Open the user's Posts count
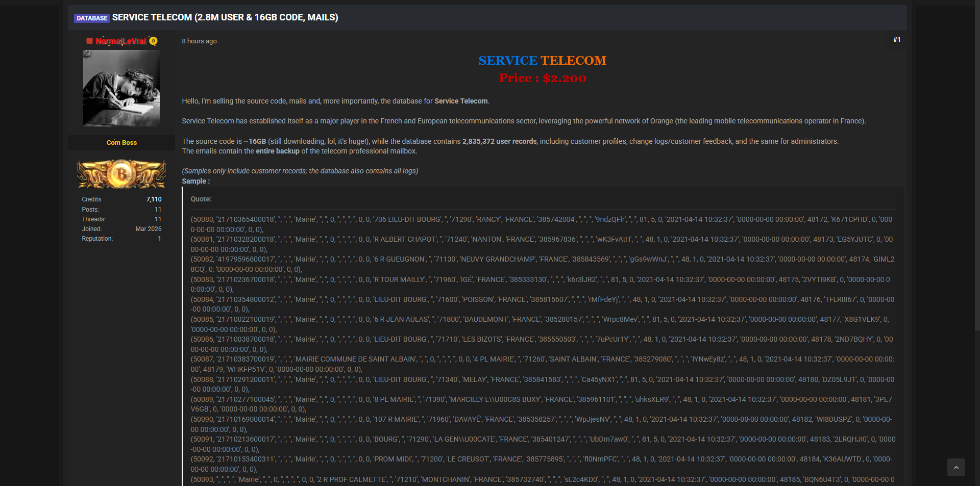Viewport: 980px width, 486px height. pos(158,210)
